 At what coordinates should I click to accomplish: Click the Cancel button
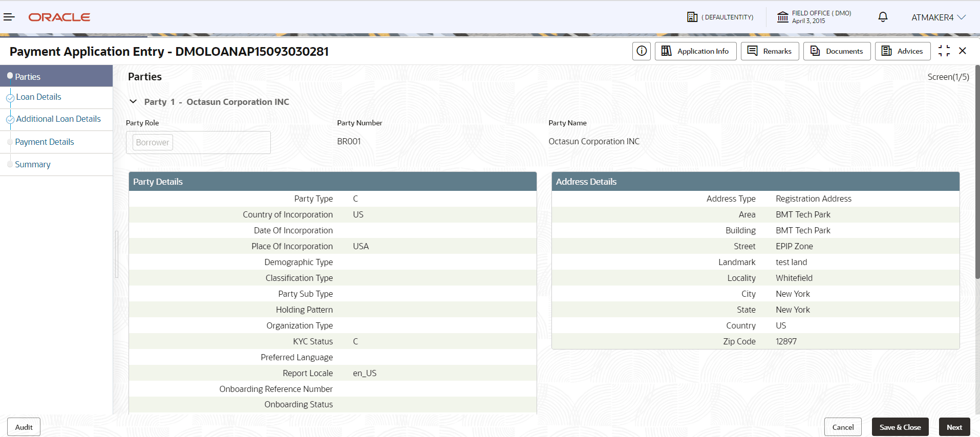(843, 427)
